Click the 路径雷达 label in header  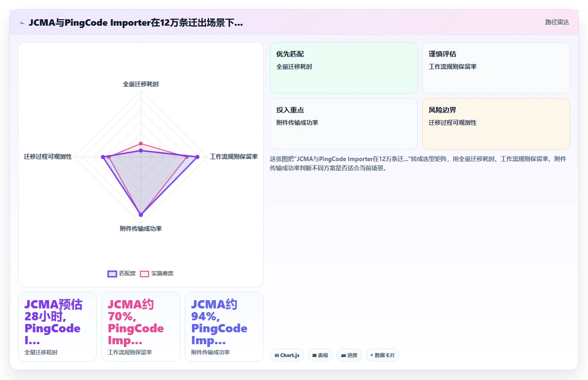point(557,22)
